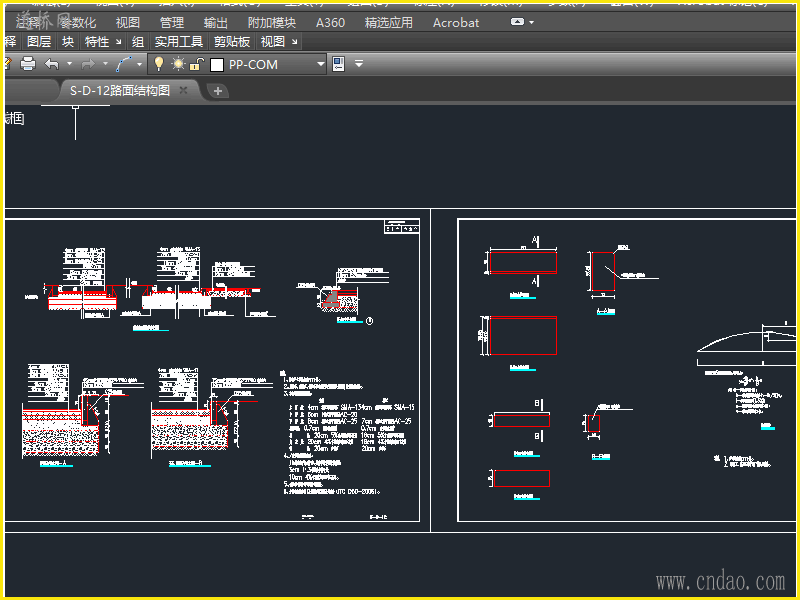Toggle the layer on/off lightbulb
Image resolution: width=800 pixels, height=600 pixels.
coord(158,64)
